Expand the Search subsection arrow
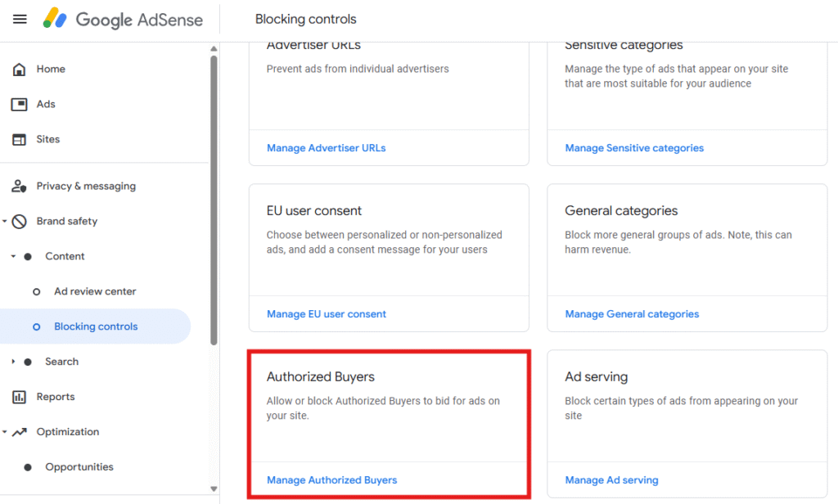The width and height of the screenshot is (838, 504). 13,362
